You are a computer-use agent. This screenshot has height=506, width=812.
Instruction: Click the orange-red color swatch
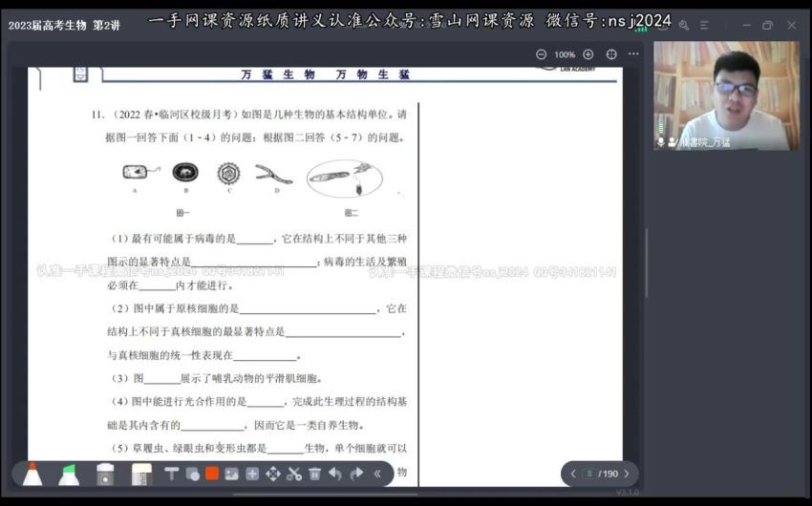tap(212, 474)
